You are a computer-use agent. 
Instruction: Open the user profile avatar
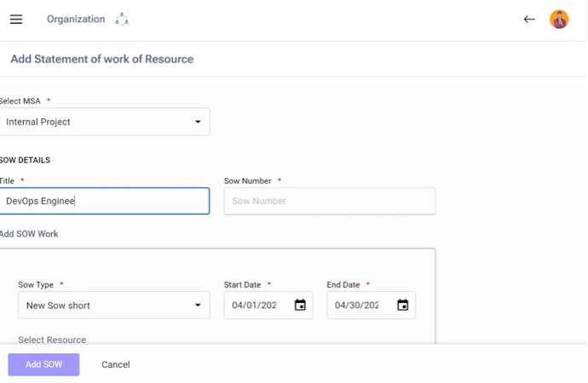click(x=559, y=20)
